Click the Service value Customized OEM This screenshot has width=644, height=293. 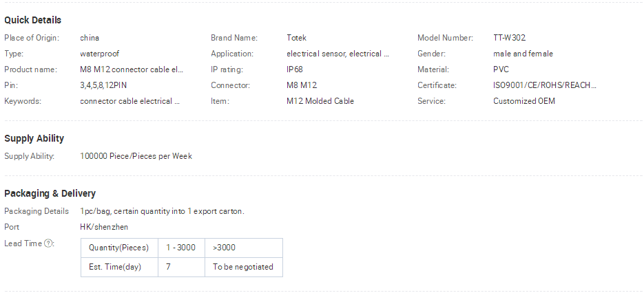point(524,101)
